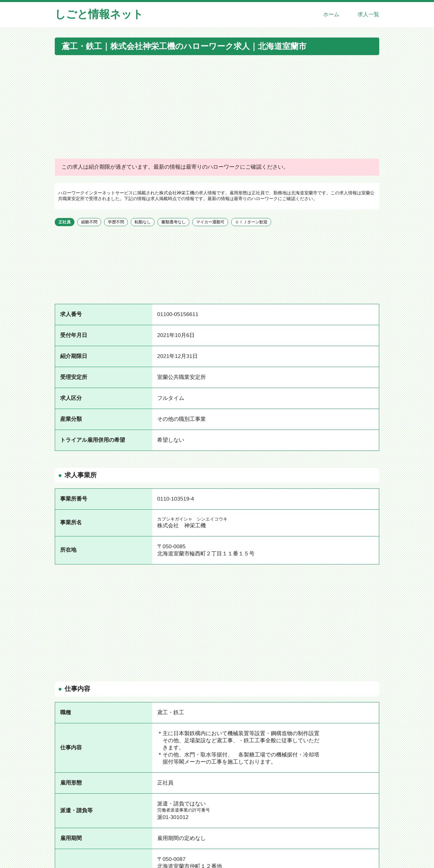Image resolution: width=434 pixels, height=868 pixels.
Task: Click the トライアル雇用併用の希望 label
Action: coord(93,440)
